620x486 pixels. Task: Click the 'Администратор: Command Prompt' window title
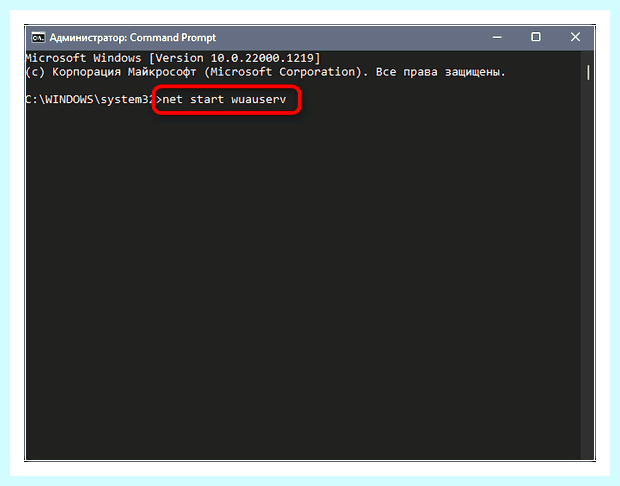click(133, 38)
